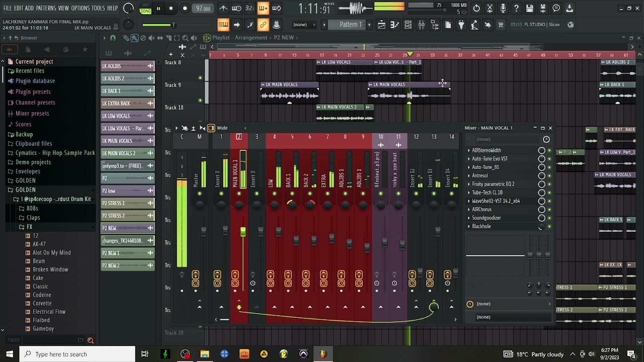
Task: Toggle the highlighted overdub loop recording icon
Action: tap(263, 8)
